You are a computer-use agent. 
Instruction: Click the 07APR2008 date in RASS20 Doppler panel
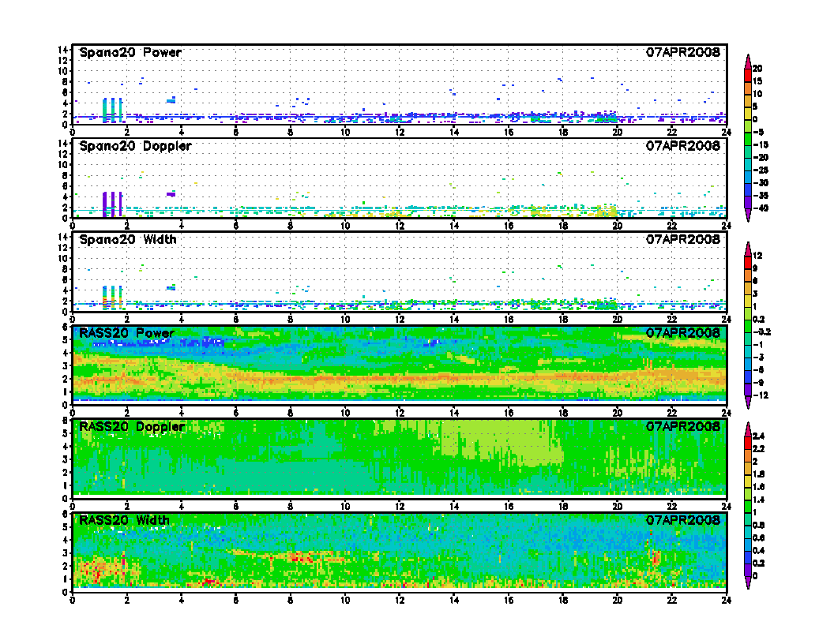click(683, 427)
